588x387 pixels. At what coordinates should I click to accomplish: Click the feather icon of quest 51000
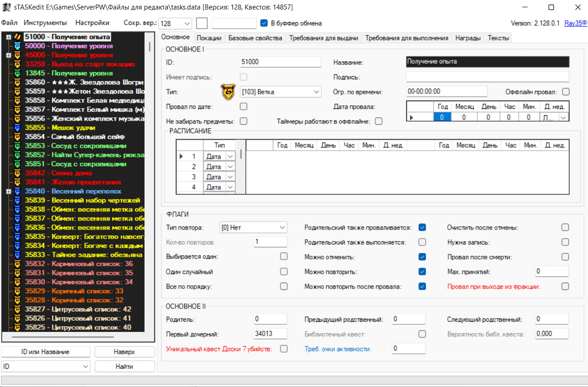(18, 37)
